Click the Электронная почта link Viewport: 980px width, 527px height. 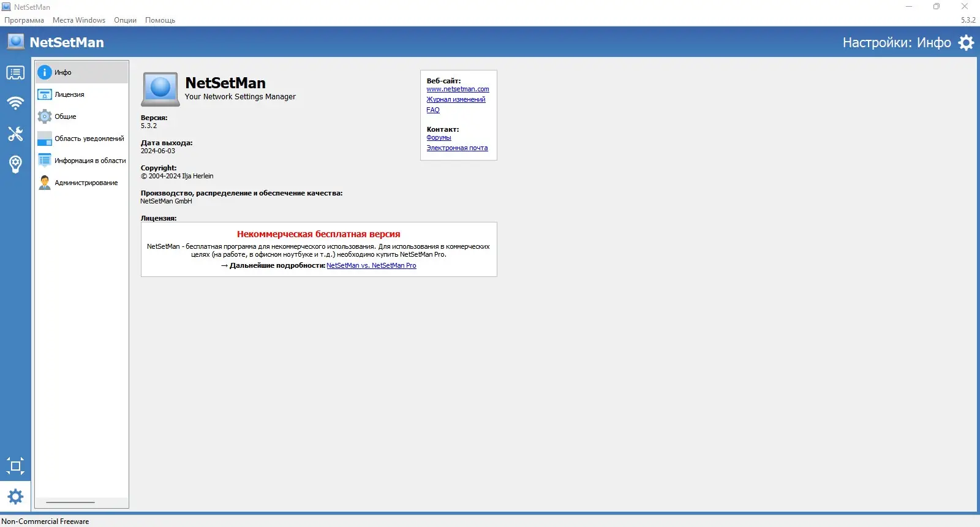pyautogui.click(x=457, y=148)
